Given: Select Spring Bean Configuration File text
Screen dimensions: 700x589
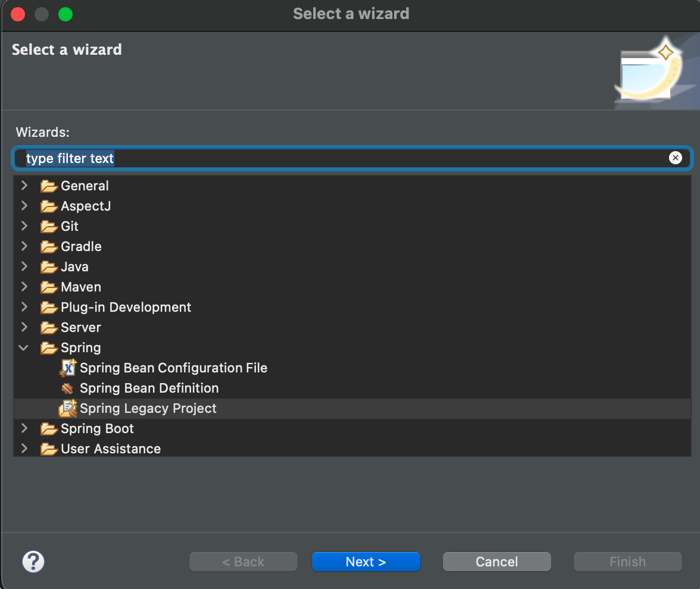Looking at the screenshot, I should point(174,368).
